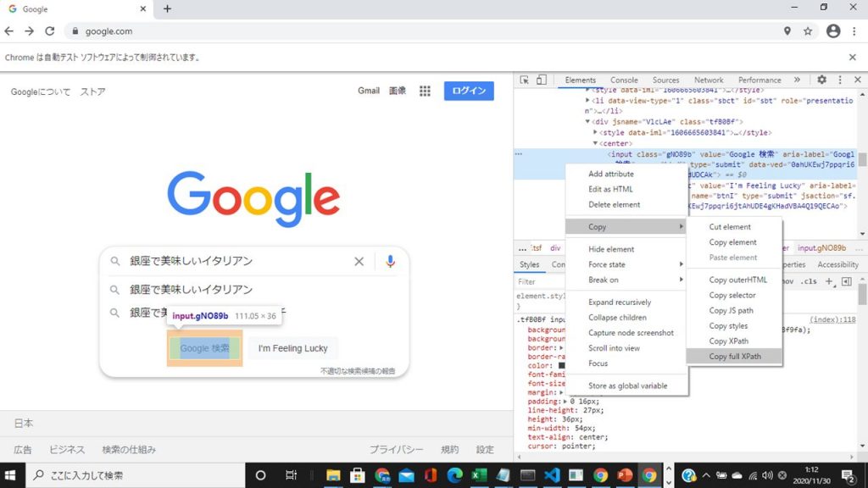Toggle the .cls element classes pane

[x=810, y=281]
